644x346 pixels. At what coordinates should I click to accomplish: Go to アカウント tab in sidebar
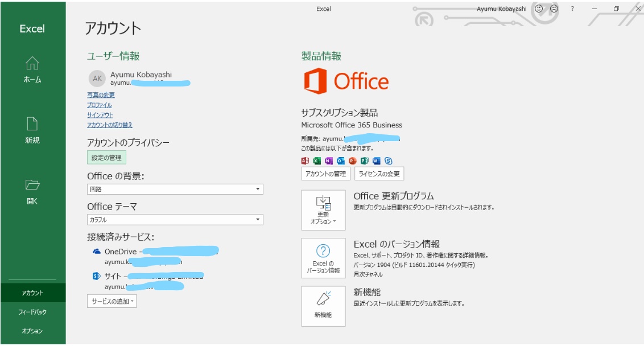[x=32, y=293]
